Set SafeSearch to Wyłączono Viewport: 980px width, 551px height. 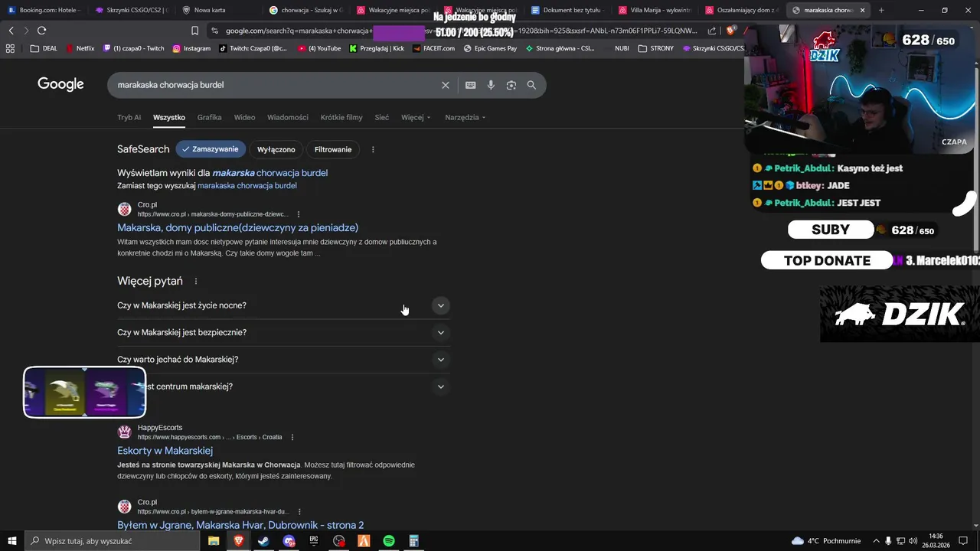(276, 149)
